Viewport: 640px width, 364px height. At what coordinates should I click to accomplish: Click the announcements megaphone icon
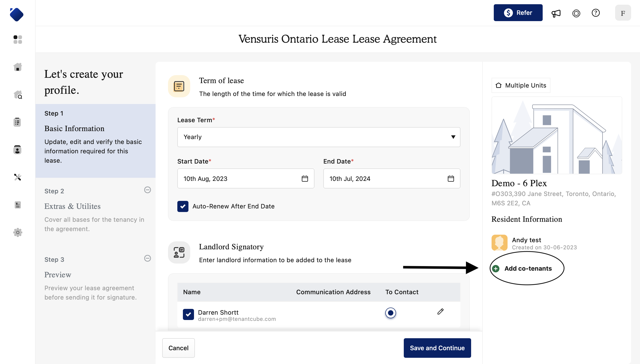[x=556, y=13]
